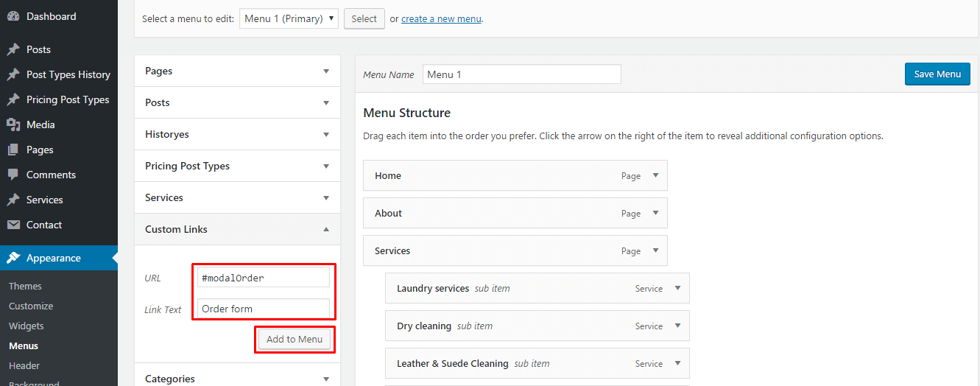
Task: Click the Media library icon
Action: [x=13, y=124]
